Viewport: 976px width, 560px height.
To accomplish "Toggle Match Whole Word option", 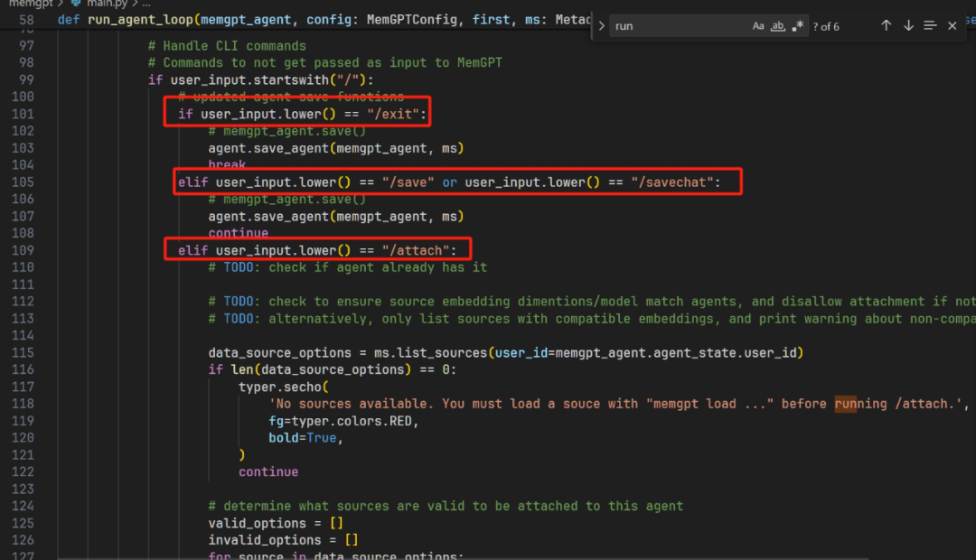I will click(778, 26).
